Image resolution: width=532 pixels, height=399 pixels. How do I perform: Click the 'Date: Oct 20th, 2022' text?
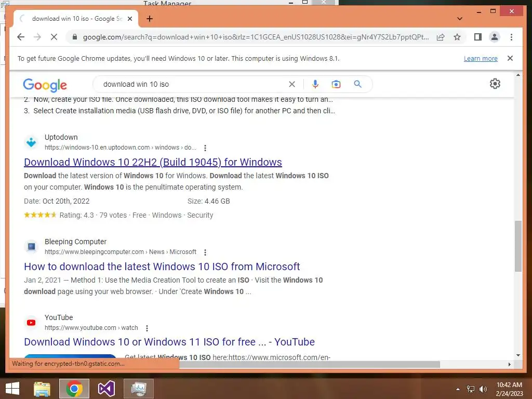click(x=57, y=201)
